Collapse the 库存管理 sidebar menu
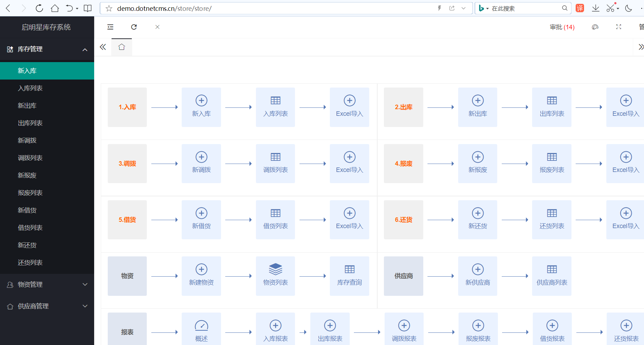The height and width of the screenshot is (345, 644). pos(47,49)
